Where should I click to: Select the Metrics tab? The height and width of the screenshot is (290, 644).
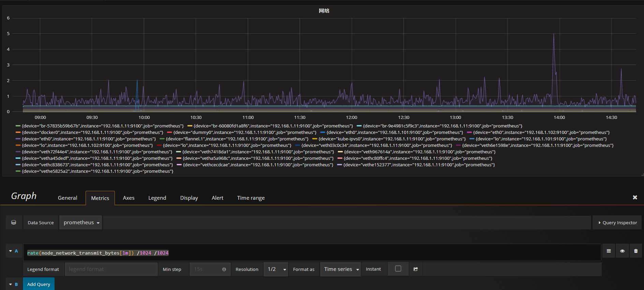(x=100, y=198)
